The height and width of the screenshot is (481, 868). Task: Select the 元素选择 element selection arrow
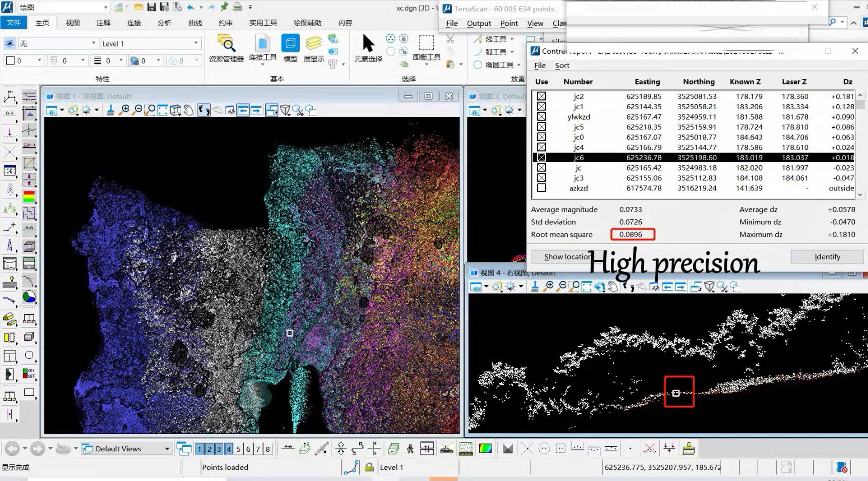(368, 48)
